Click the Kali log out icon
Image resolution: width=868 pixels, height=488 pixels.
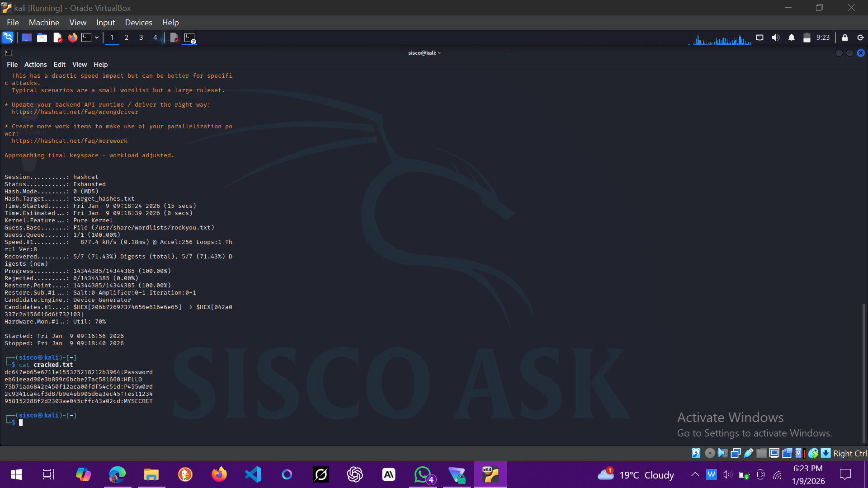[x=860, y=38]
